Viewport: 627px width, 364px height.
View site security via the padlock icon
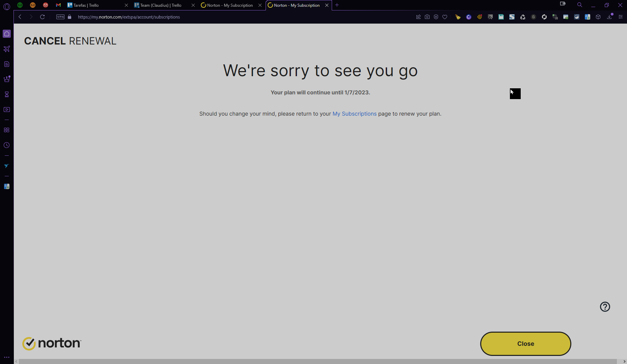tap(70, 17)
